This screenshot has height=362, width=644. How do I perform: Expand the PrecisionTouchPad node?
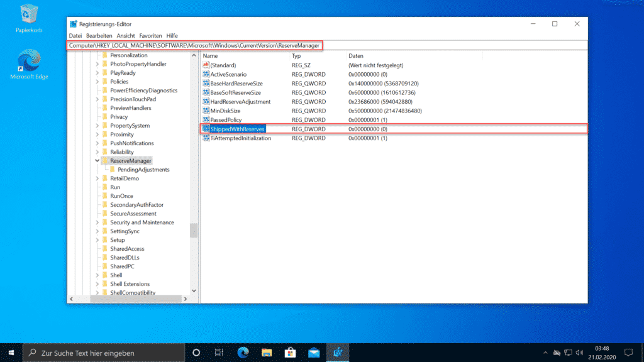pyautogui.click(x=97, y=99)
